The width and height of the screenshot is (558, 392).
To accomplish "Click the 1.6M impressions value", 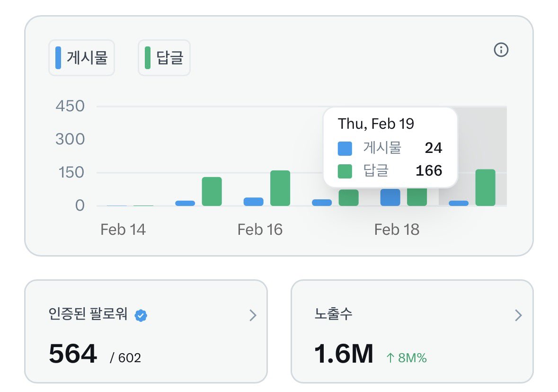I will [x=344, y=354].
